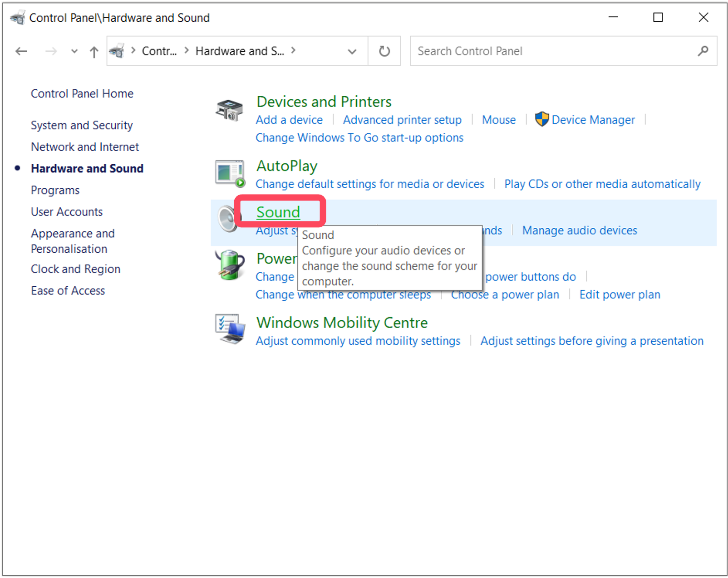Image resolution: width=728 pixels, height=578 pixels.
Task: Open Advanced printer setup
Action: click(402, 120)
